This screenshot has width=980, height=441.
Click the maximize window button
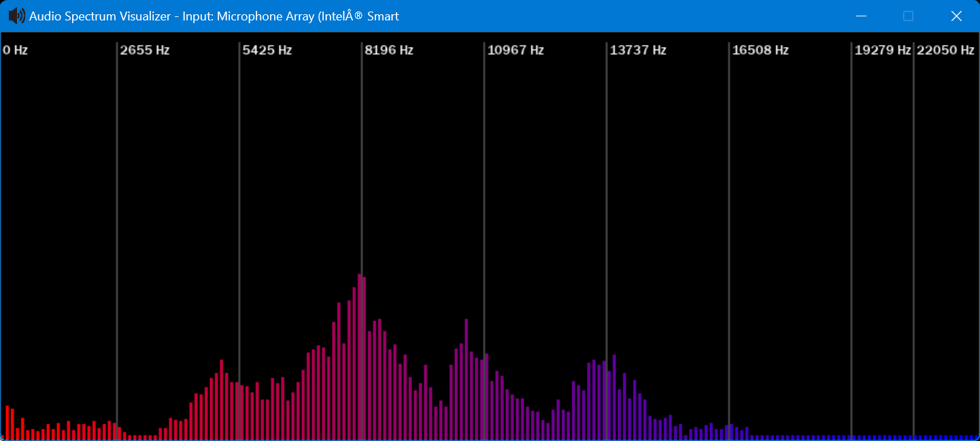pos(908,16)
